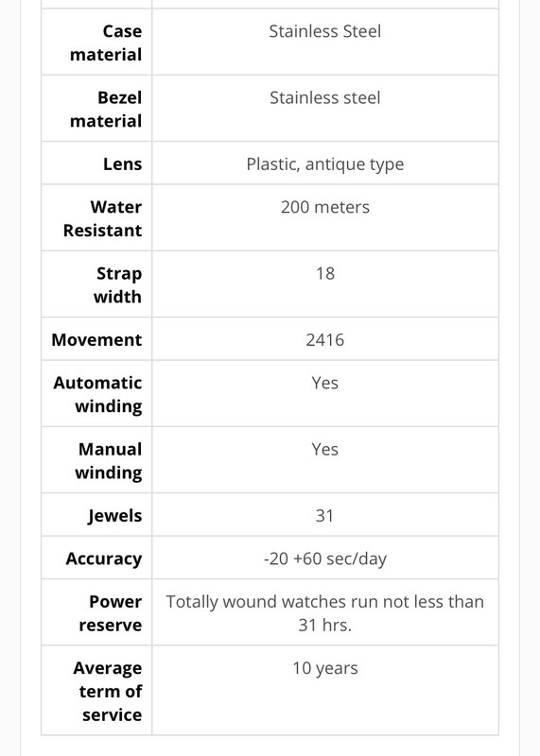540x756 pixels.
Task: Click the movement number 2416
Action: coord(324,340)
